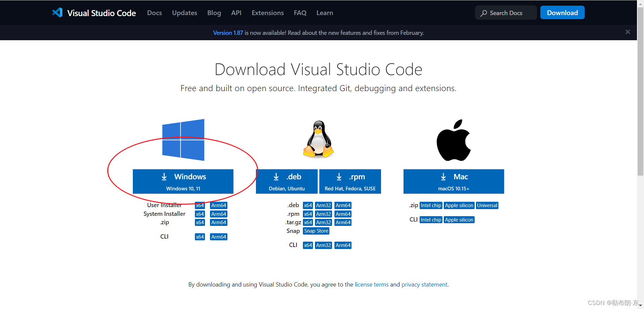
Task: Click the scrollbar down arrow
Action: tap(640, 306)
